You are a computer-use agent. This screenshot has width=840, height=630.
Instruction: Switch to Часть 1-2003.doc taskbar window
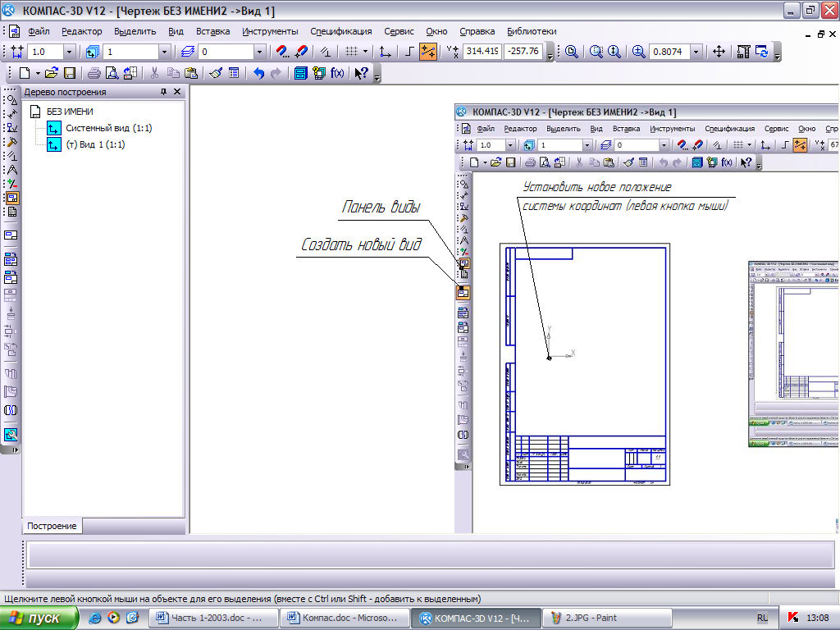tap(213, 618)
